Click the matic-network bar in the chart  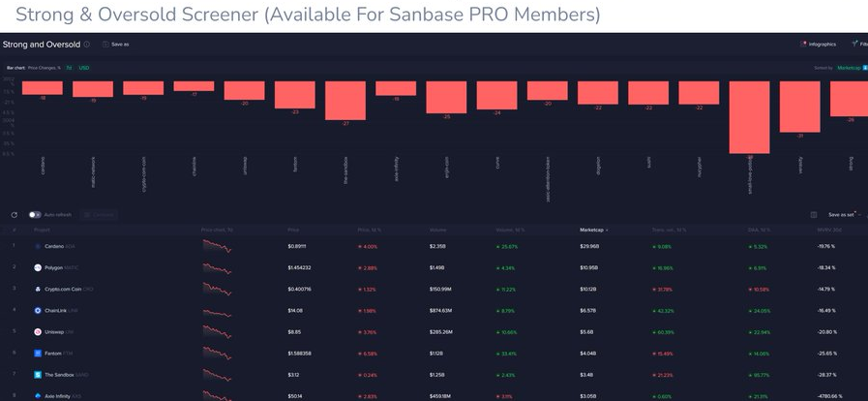pyautogui.click(x=93, y=89)
